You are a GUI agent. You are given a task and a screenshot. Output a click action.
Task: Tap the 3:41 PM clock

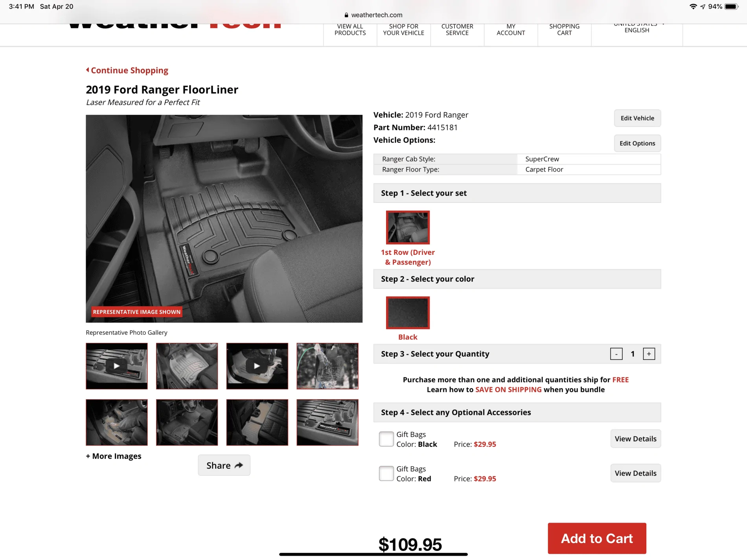click(x=21, y=7)
